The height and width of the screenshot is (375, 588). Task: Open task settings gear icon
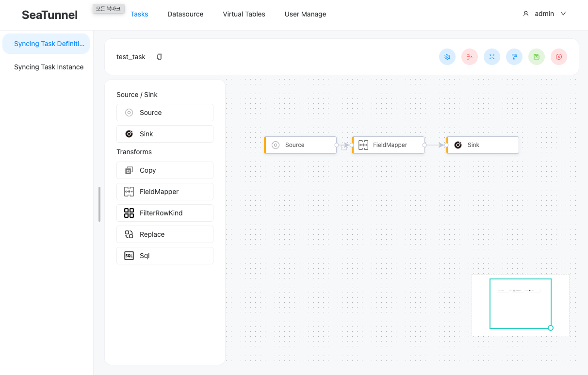447,57
